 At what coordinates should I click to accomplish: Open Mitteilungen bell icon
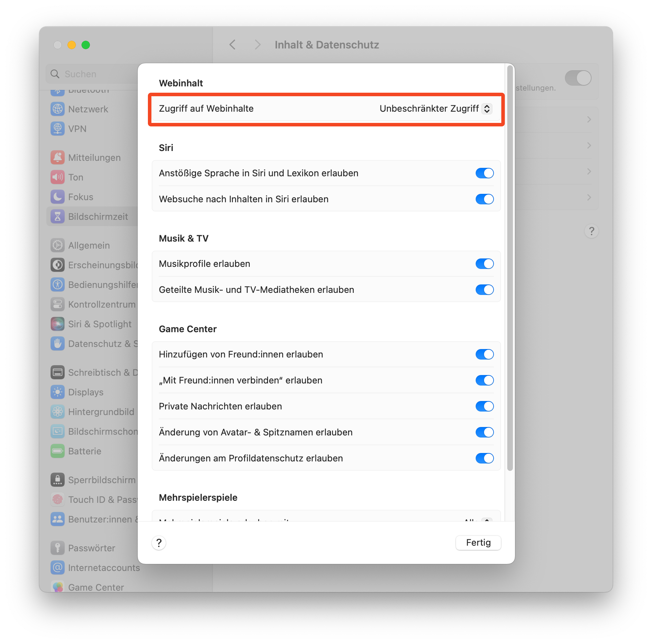click(x=58, y=158)
